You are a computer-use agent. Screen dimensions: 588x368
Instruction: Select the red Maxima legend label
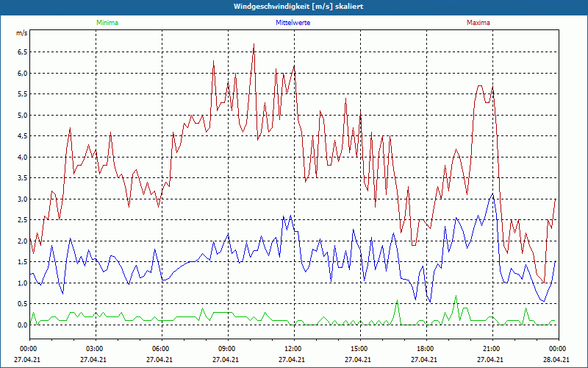click(x=478, y=23)
